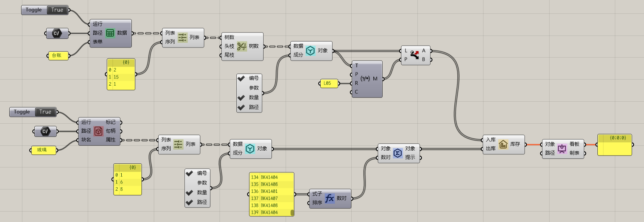644x222 pixels.
Task: Click the 标记 output on the block component
Action: [x=111, y=122]
